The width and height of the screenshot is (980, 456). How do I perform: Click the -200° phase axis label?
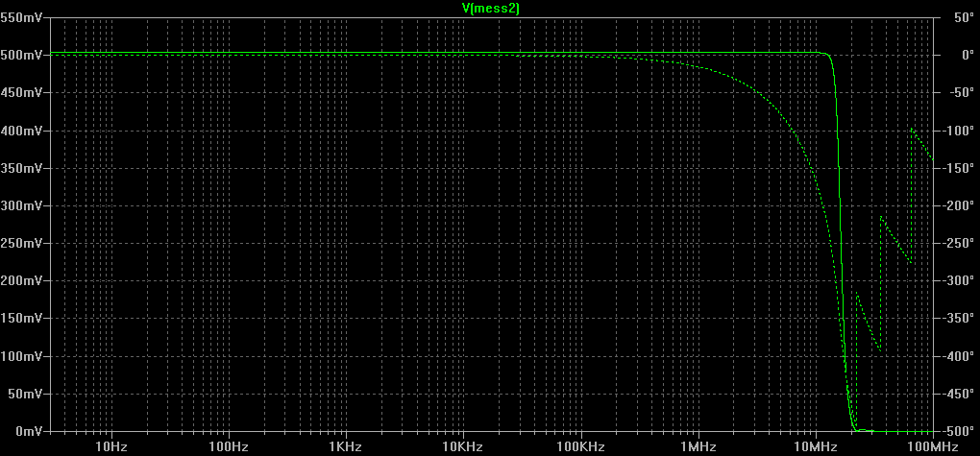tap(957, 205)
